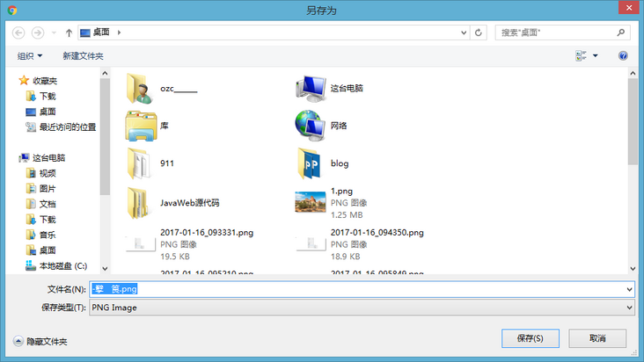Open the 组织 menu
This screenshot has width=644, height=362.
click(30, 55)
